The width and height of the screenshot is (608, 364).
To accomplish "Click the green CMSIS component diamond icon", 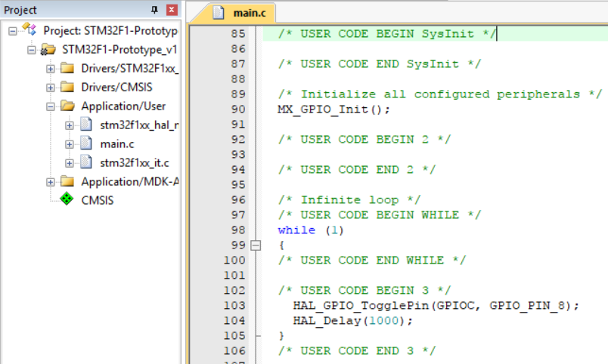I will (x=67, y=199).
